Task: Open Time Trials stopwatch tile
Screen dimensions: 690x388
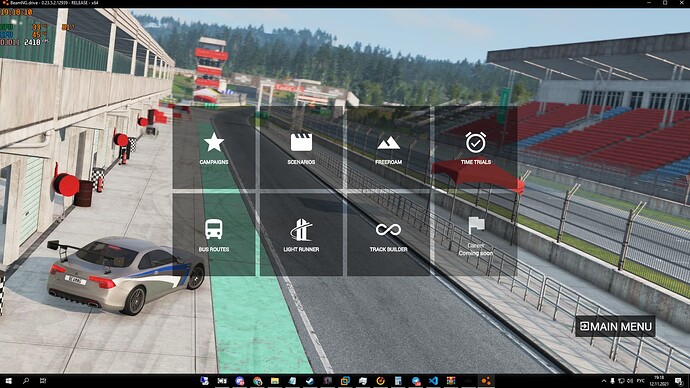Action: [476, 148]
